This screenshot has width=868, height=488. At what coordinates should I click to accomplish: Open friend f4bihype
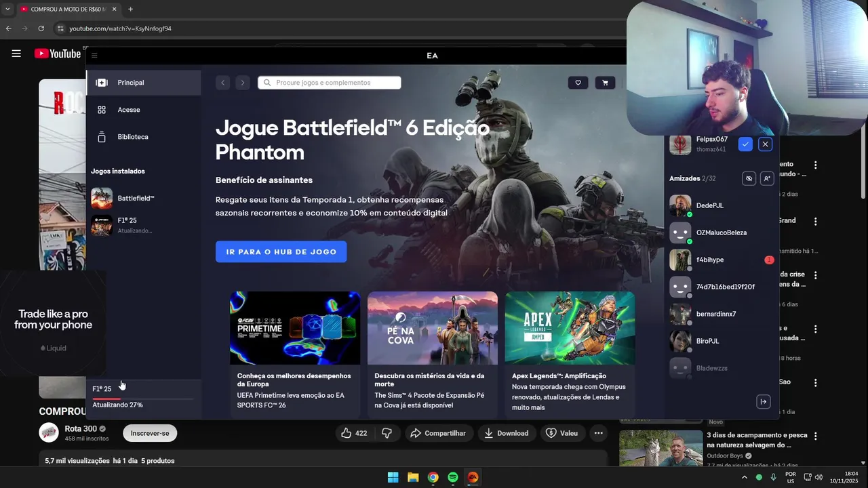pyautogui.click(x=722, y=260)
